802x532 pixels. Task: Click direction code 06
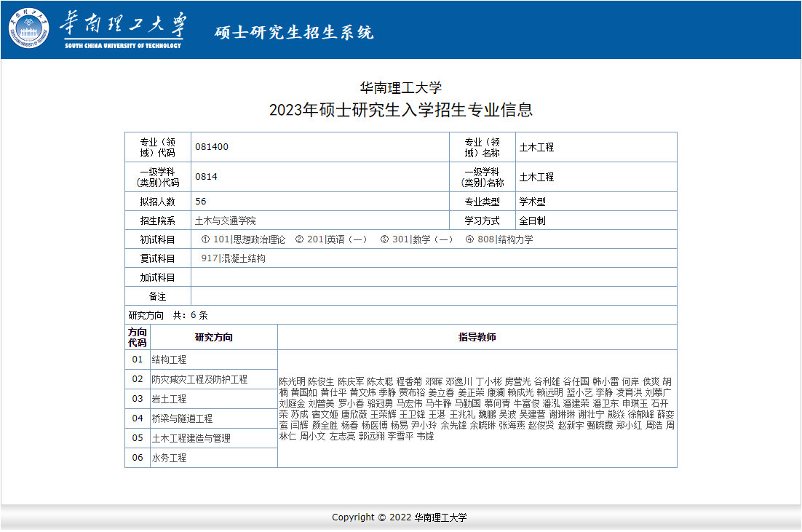[x=138, y=457]
